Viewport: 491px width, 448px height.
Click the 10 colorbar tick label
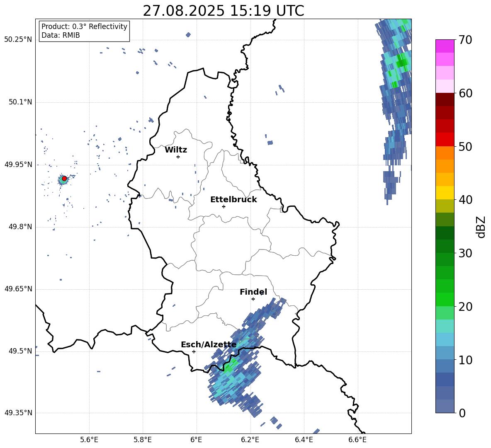(465, 360)
